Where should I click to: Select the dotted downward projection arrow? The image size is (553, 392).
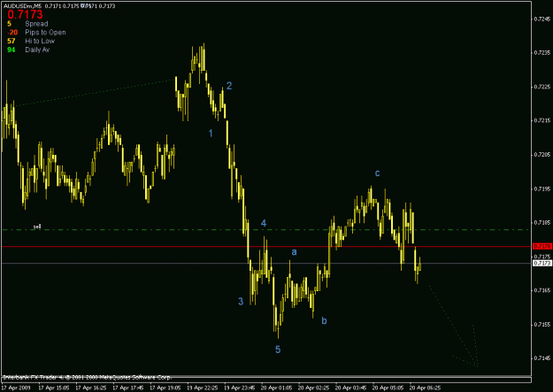(x=453, y=326)
